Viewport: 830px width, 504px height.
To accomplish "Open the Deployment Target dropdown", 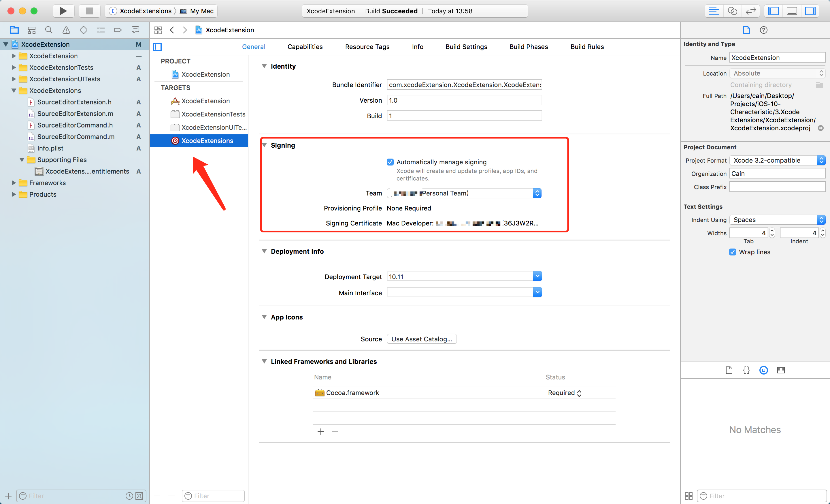I will pyautogui.click(x=537, y=276).
